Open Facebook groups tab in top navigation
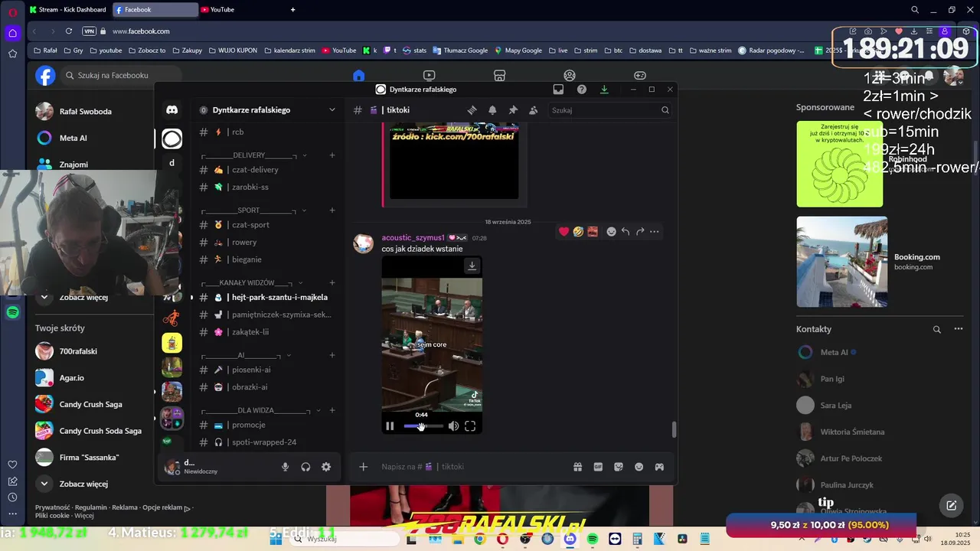Viewport: 980px width, 551px height. 570,76
